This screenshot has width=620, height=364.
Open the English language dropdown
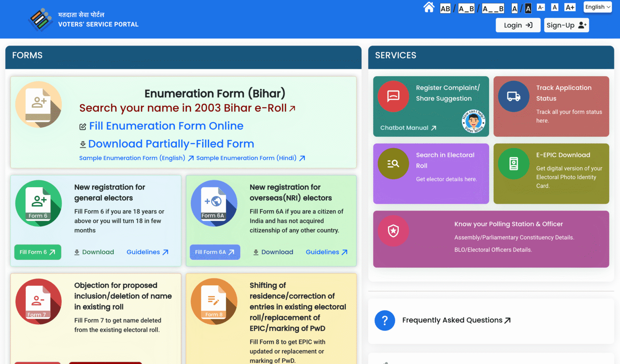tap(597, 7)
